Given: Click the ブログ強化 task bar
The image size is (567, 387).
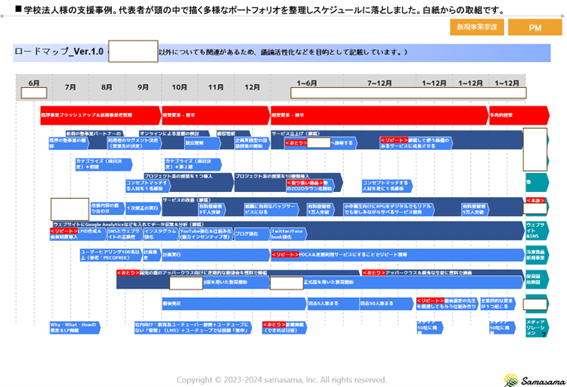Looking at the screenshot, I should point(252,234).
